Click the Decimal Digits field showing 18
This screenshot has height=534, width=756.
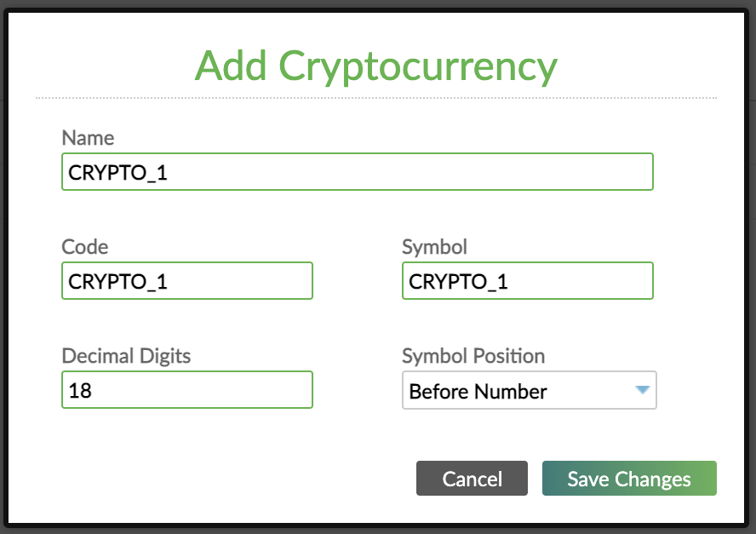[186, 389]
